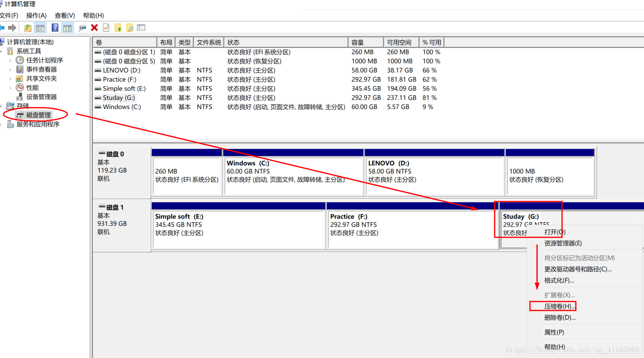Expand the 任务计划程序 chevron
Viewport: 644px width, 358px height.
[10, 60]
